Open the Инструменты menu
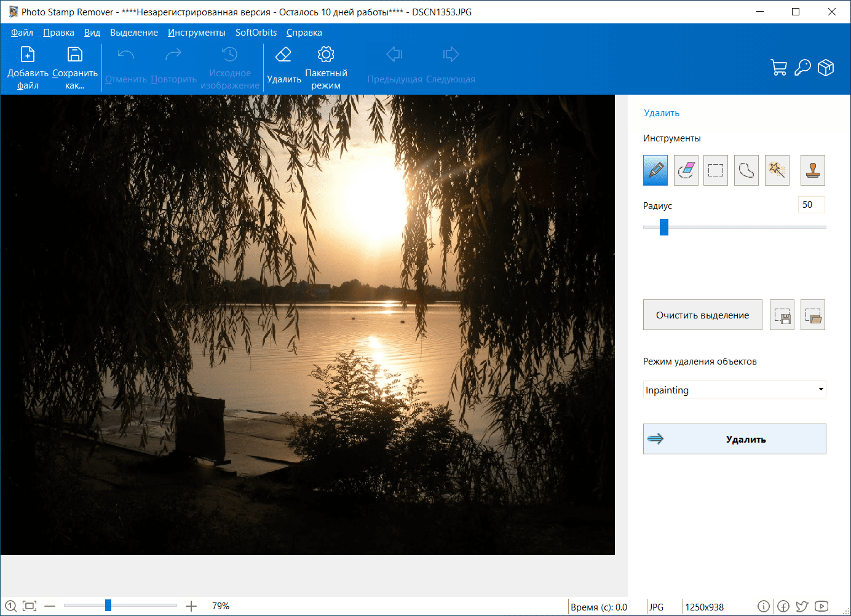The width and height of the screenshot is (851, 616). click(197, 33)
